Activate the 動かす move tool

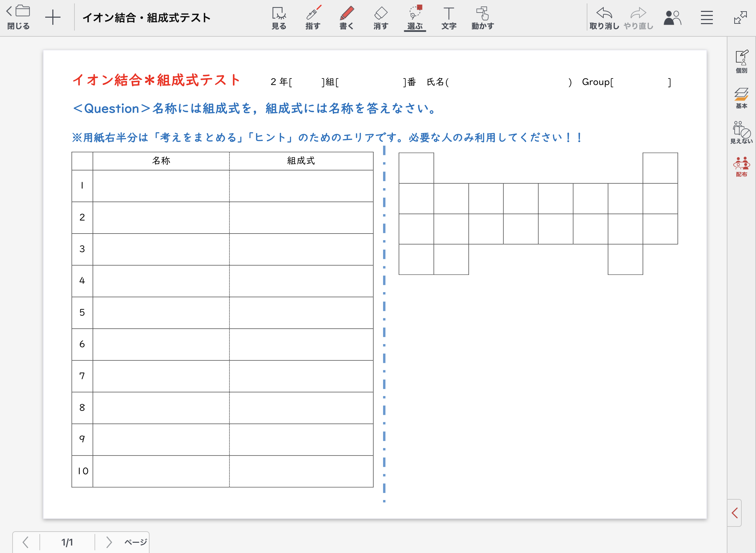tap(482, 18)
